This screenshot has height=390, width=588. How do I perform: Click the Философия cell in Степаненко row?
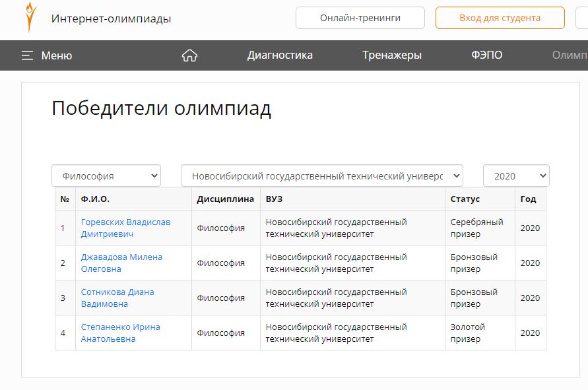(226, 333)
